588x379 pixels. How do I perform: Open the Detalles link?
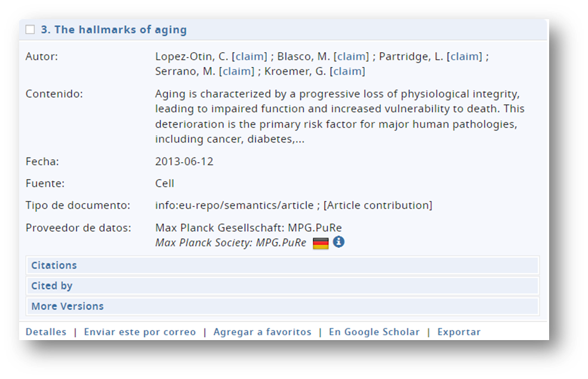pyautogui.click(x=46, y=332)
